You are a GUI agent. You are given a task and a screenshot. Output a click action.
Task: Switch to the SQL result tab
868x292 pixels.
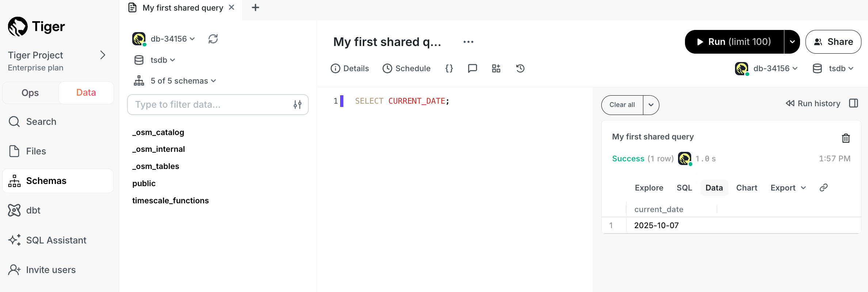click(x=684, y=188)
